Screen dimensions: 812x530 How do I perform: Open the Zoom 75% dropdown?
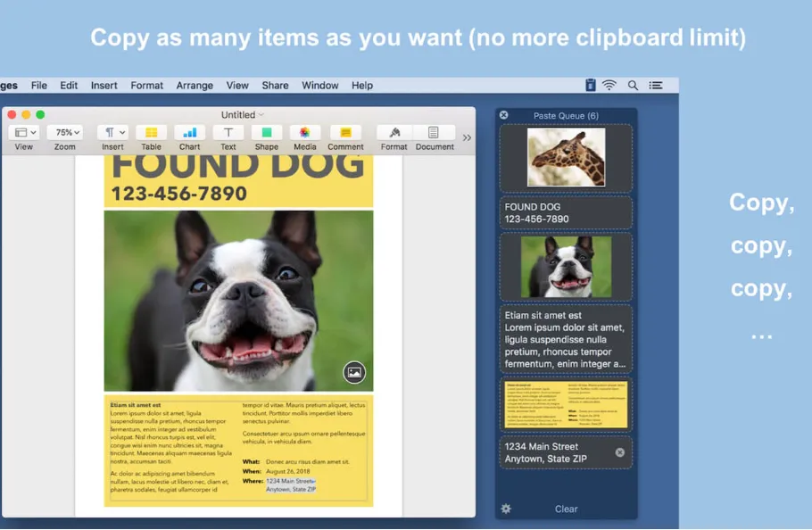point(65,133)
